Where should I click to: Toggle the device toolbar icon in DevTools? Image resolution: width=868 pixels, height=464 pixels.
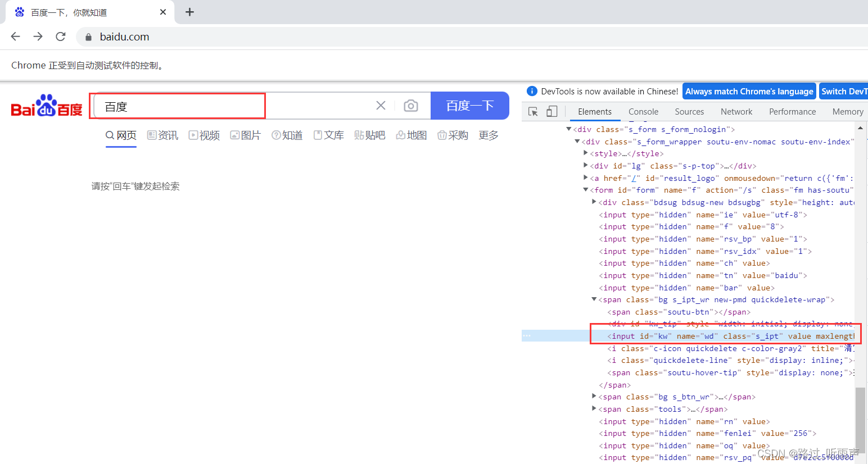point(552,112)
